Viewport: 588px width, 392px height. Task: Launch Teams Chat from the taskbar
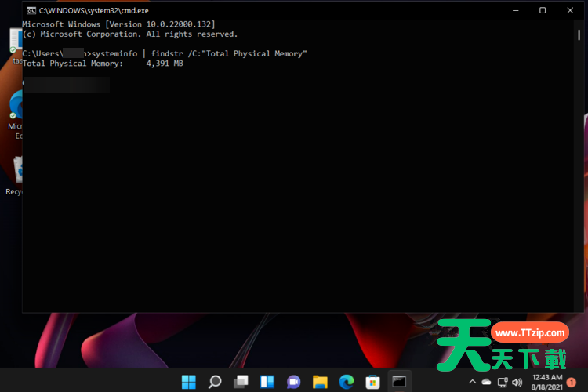click(294, 382)
